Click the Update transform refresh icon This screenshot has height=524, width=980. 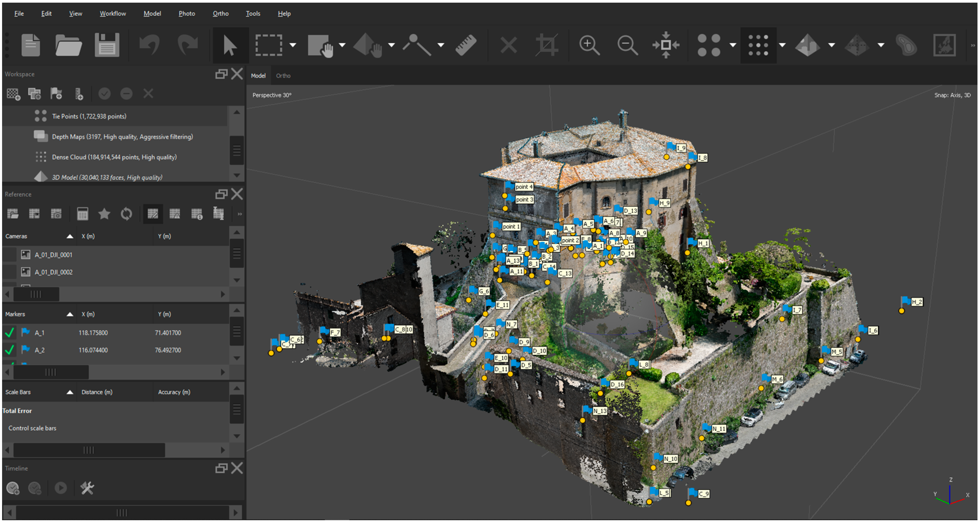(126, 214)
